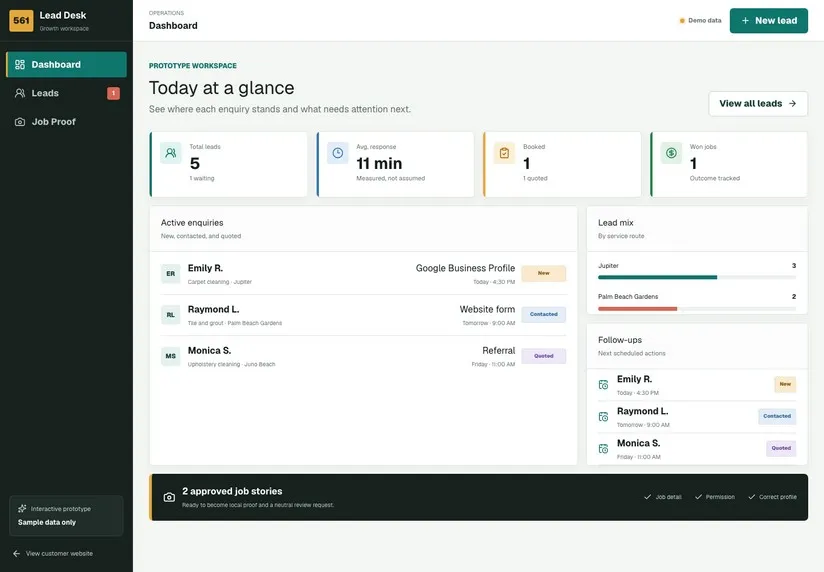Screen dimensions: 824x572
Task: Click the back arrow beside View customer website
Action: tap(16, 554)
